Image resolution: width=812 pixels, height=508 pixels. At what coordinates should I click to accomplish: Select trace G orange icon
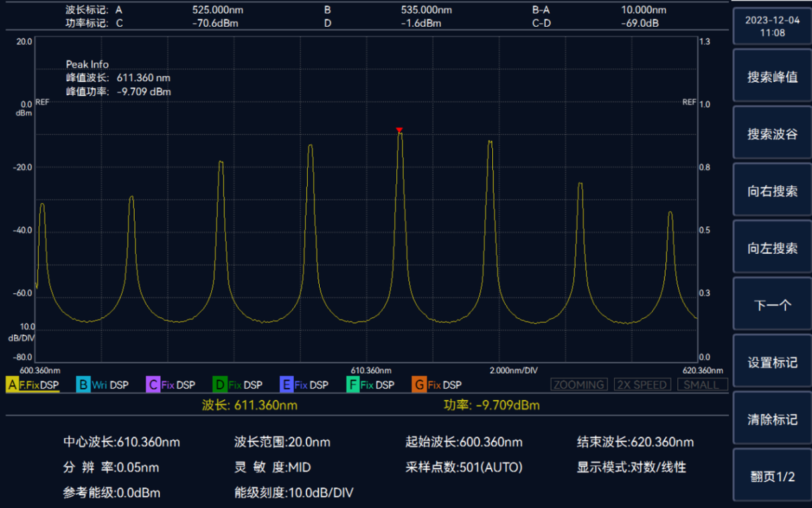(x=419, y=385)
